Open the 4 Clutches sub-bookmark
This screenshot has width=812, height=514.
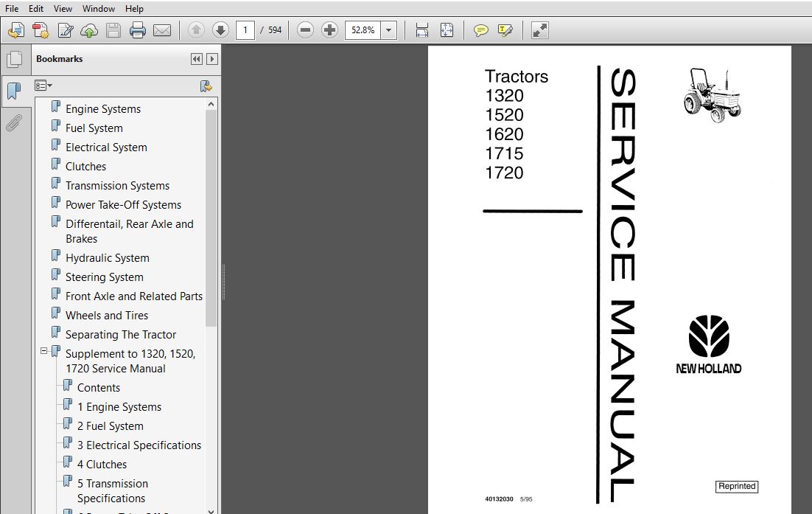[x=102, y=465]
